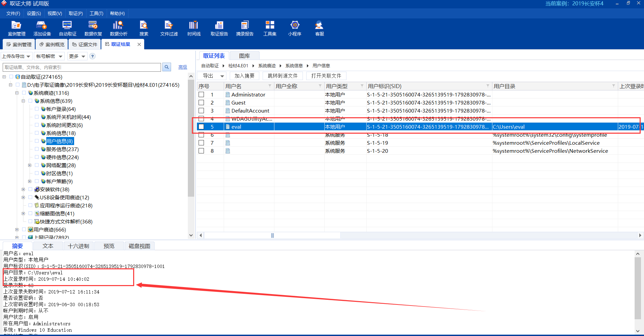Click the 打开关联文件 button
644x336 pixels.
326,76
